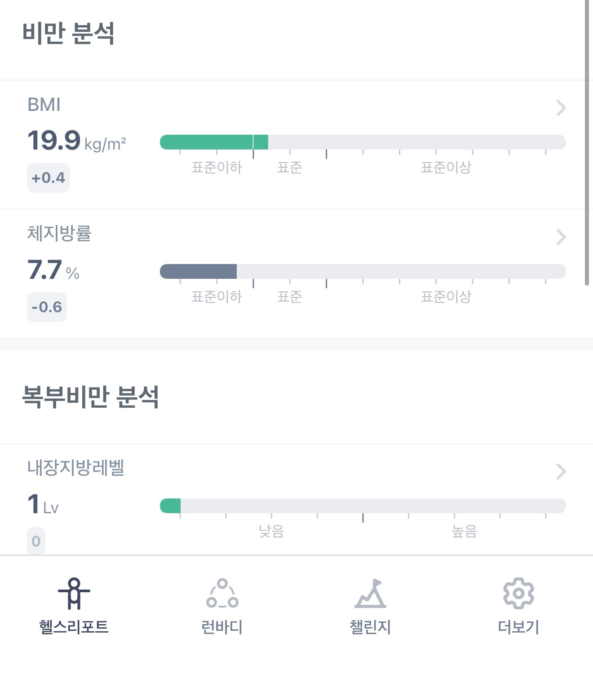Viewport: 593px width, 700px height.
Task: Click the 체지방률 gray progress bar
Action: coord(363,271)
